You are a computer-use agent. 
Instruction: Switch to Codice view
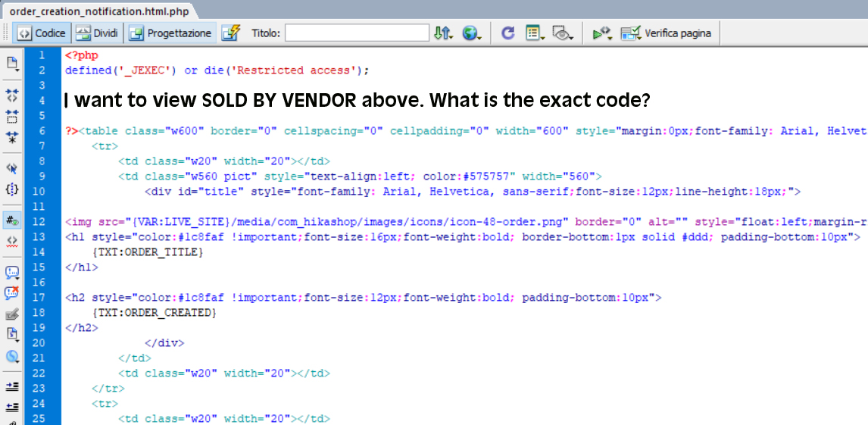[42, 33]
